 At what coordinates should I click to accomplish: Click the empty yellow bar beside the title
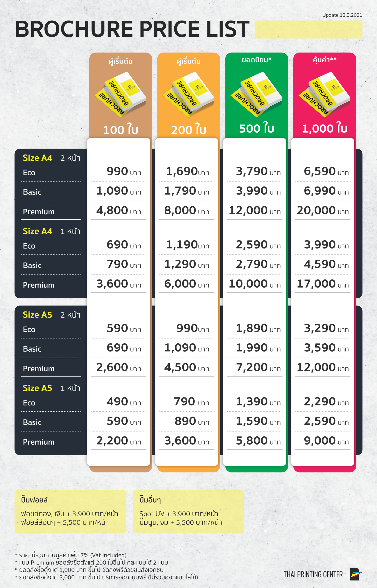pos(308,29)
